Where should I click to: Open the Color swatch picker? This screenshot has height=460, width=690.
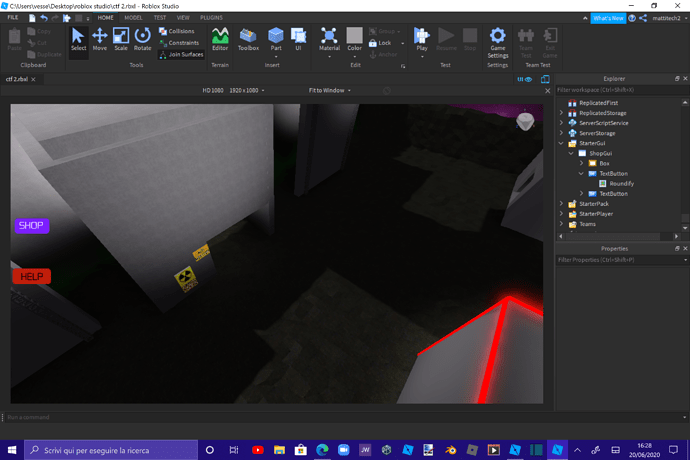coord(354,36)
